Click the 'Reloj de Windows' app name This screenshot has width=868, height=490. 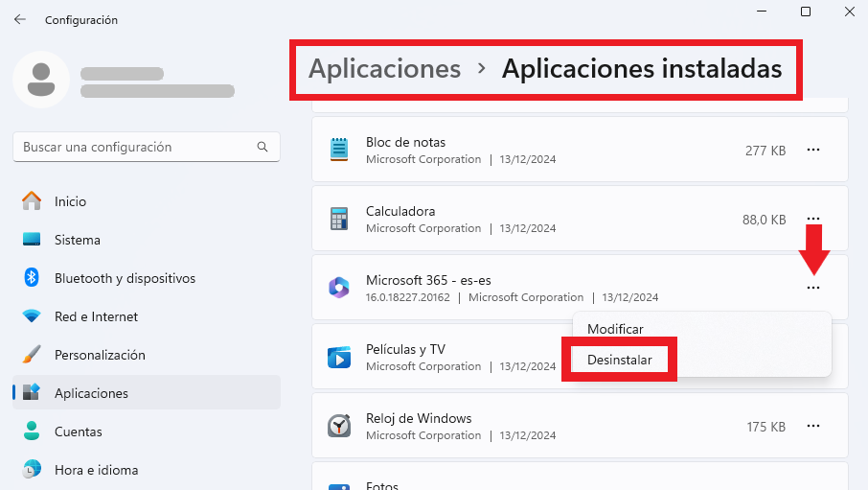[x=419, y=418]
